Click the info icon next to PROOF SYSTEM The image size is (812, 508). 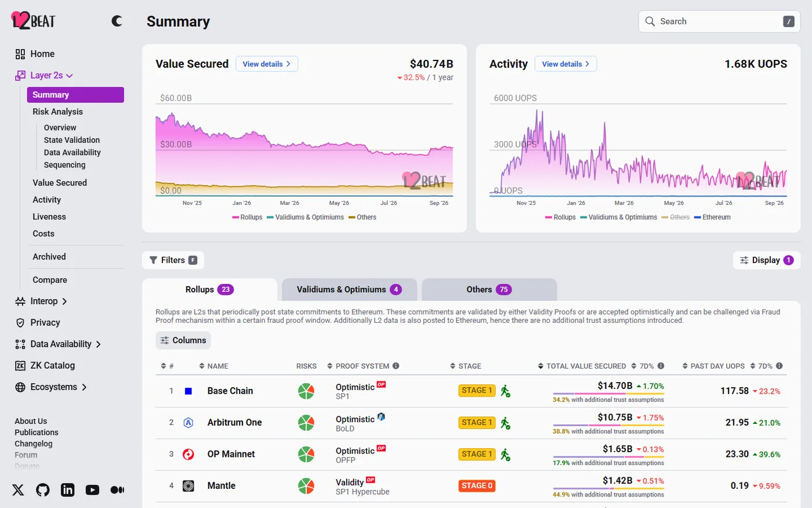pos(396,366)
